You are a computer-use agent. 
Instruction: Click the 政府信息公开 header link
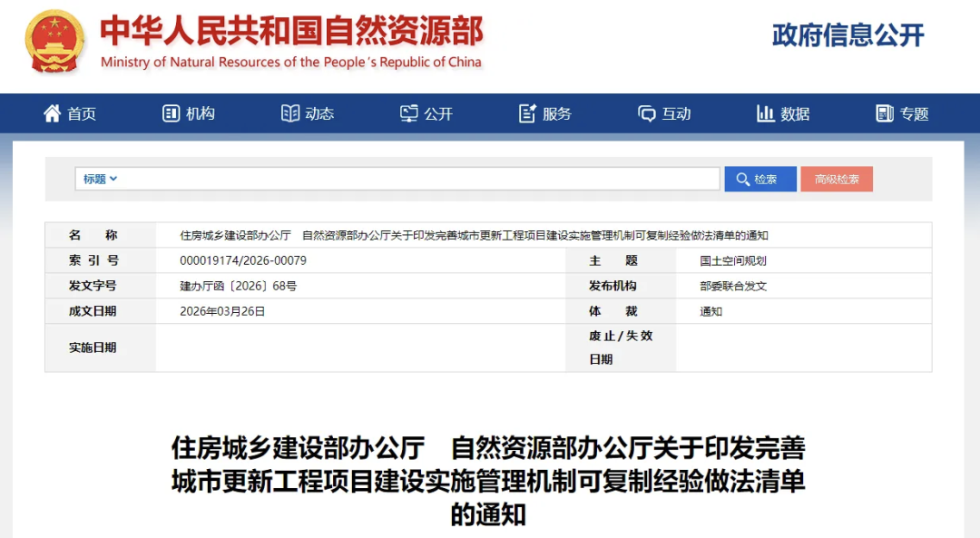(848, 35)
